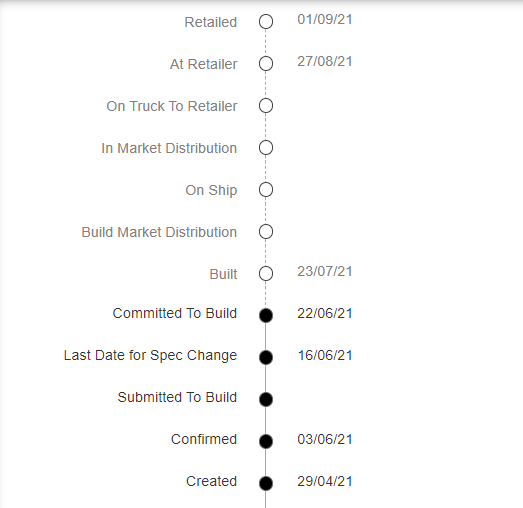The image size is (523, 508).
Task: Click the Built date 23/07/21
Action: click(325, 272)
